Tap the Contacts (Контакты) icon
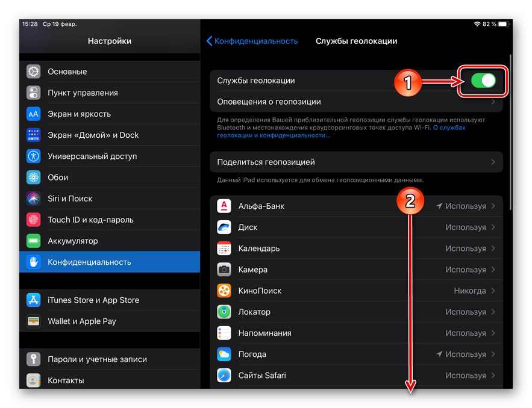This screenshot has width=532, height=408. [33, 380]
